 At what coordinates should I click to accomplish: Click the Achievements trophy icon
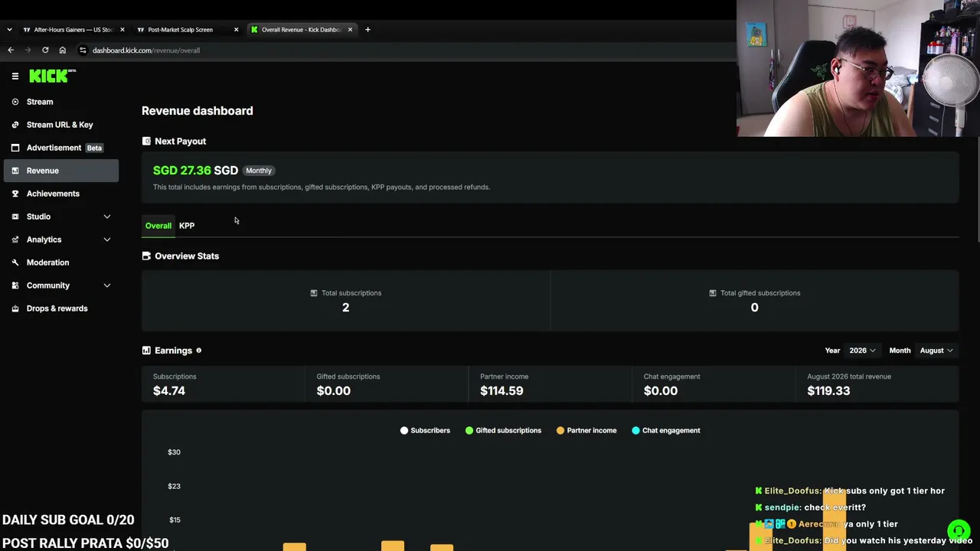15,194
